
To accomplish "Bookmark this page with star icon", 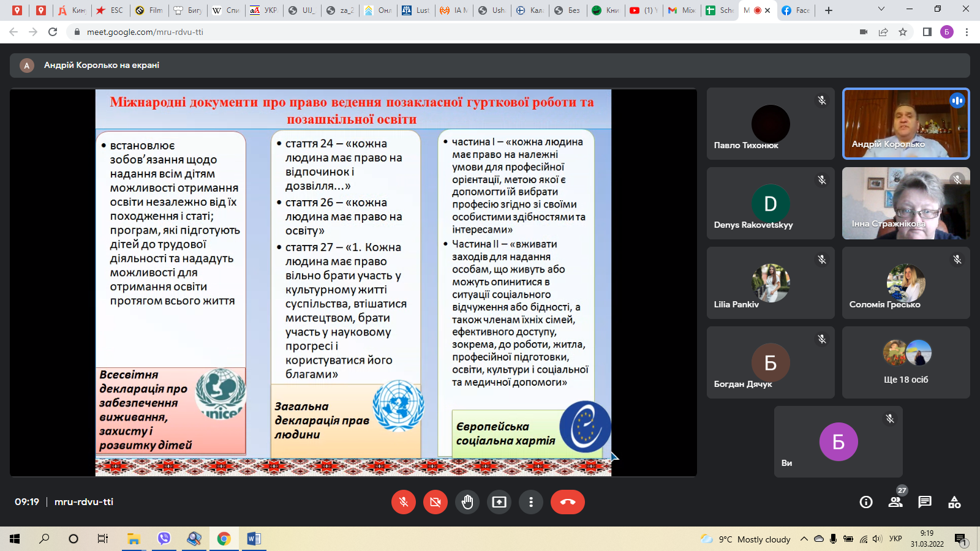I will [x=903, y=32].
